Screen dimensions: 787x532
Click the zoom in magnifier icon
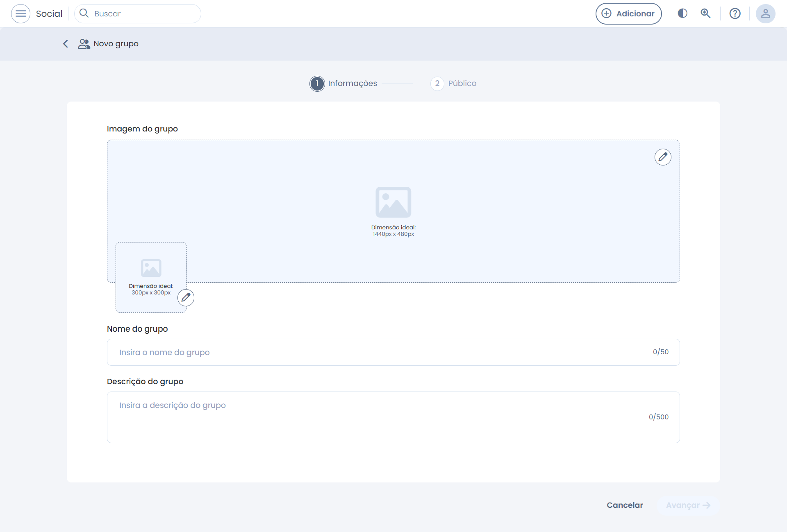tap(705, 14)
